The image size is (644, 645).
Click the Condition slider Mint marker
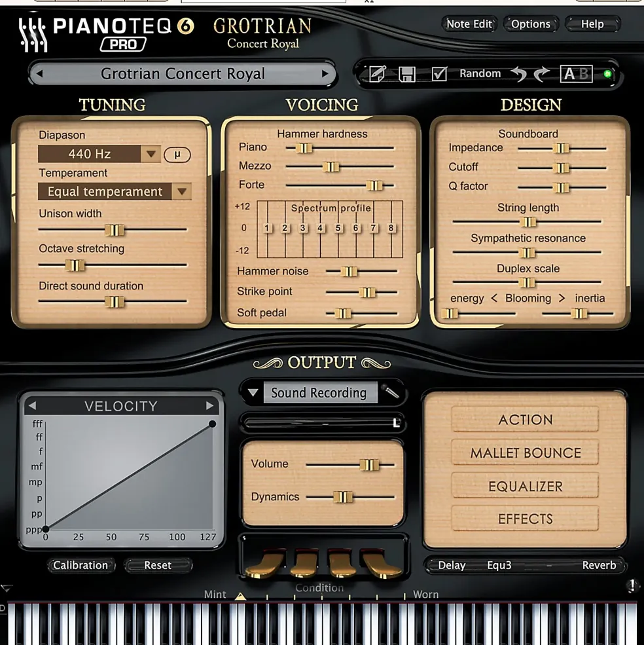[x=241, y=596]
